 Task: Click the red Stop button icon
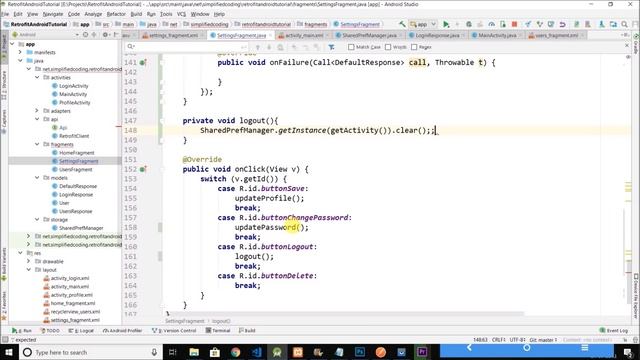(x=514, y=24)
